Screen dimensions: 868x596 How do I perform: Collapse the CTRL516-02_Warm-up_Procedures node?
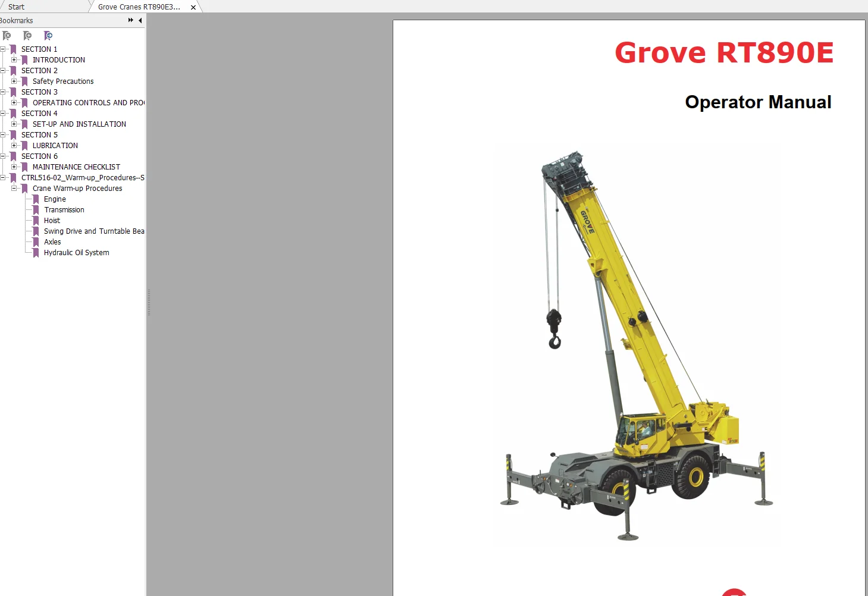click(3, 178)
